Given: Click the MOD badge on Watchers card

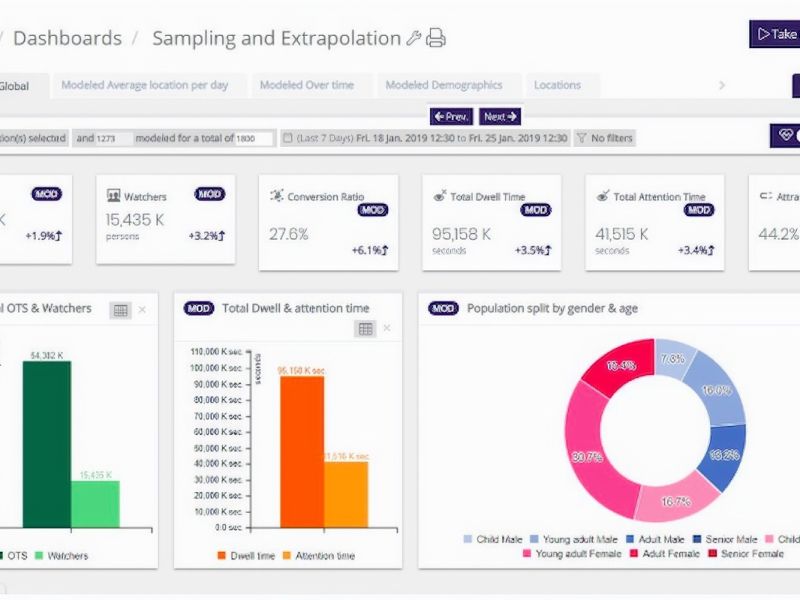Looking at the screenshot, I should click(x=210, y=194).
